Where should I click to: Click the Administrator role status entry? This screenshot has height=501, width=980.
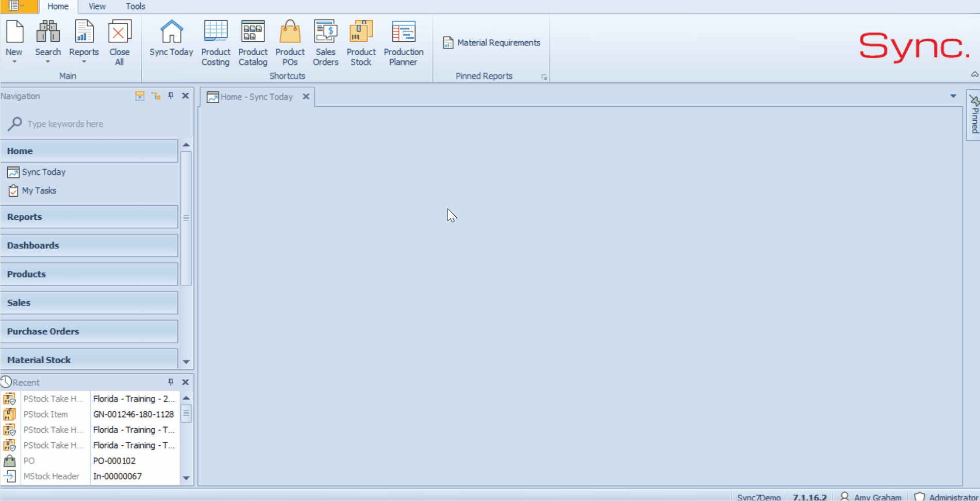(946, 497)
